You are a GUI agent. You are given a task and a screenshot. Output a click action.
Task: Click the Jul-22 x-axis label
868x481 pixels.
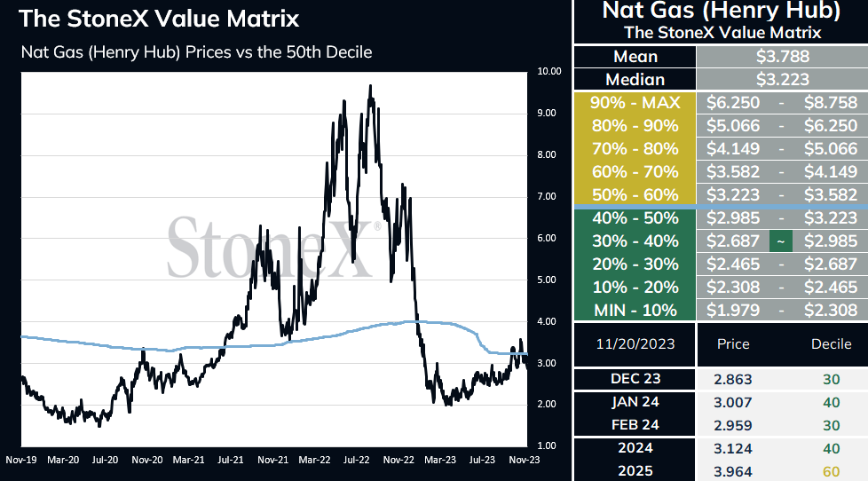click(x=356, y=460)
